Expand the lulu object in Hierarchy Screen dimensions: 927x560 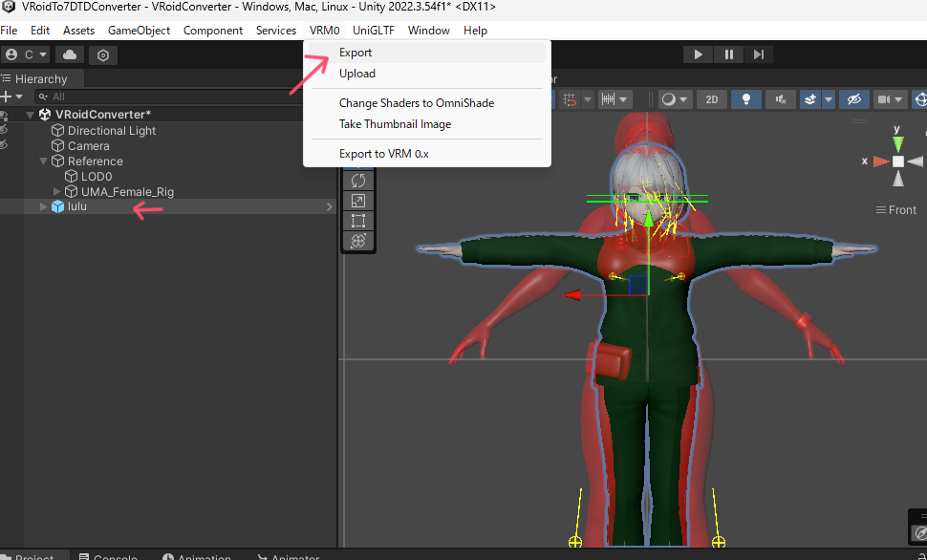pos(42,206)
